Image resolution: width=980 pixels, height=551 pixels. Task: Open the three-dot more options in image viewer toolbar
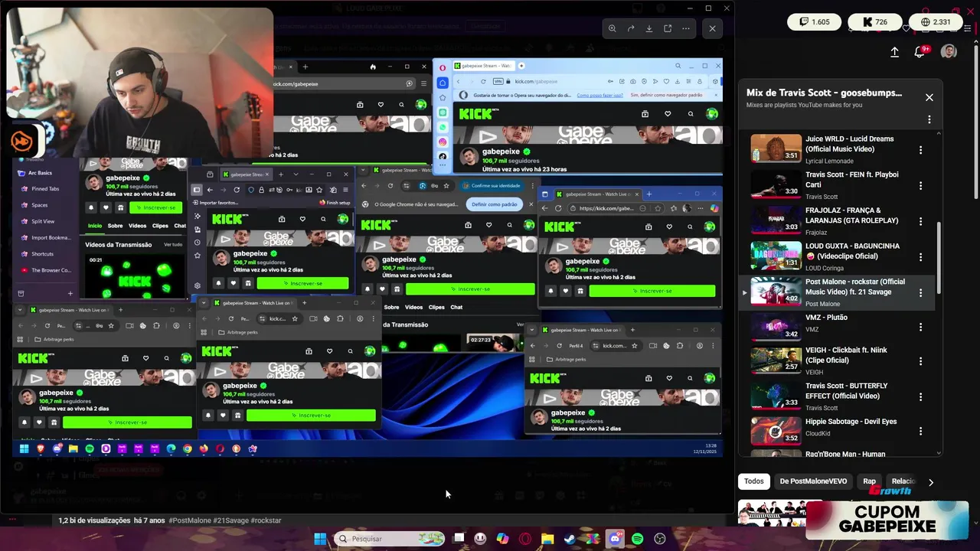(686, 28)
